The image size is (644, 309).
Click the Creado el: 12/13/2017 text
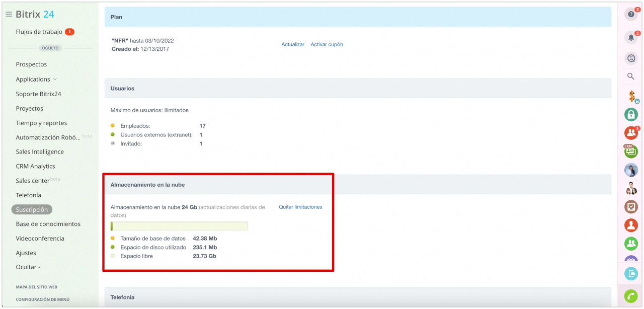(x=140, y=49)
